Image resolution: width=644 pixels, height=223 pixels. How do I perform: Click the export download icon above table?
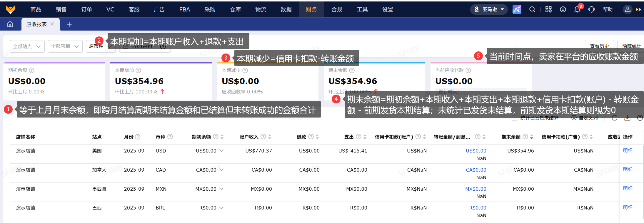click(627, 118)
